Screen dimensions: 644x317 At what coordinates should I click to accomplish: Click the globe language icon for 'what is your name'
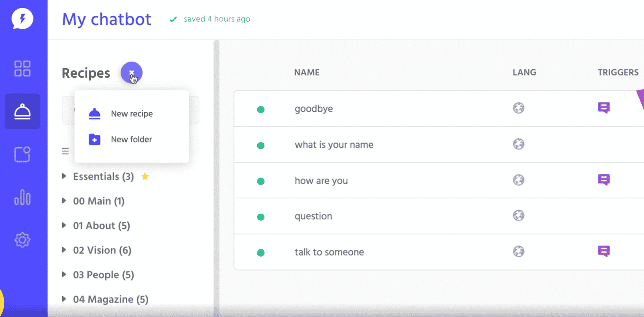[x=519, y=144]
